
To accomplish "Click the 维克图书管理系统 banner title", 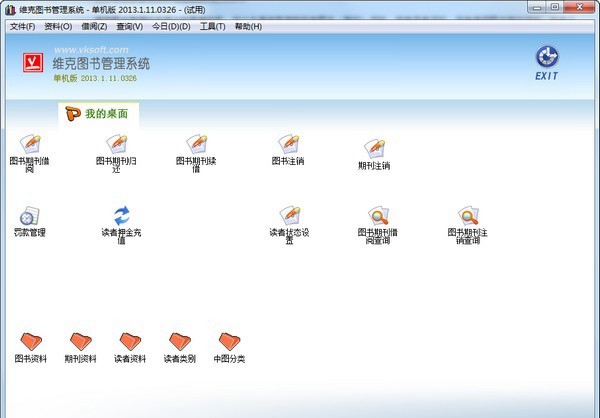I will [101, 64].
